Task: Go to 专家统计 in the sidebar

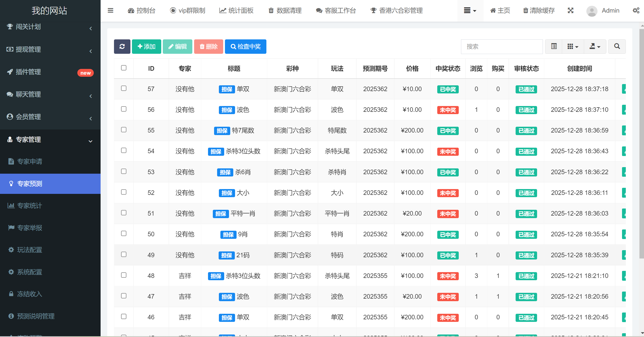Action: (29, 206)
